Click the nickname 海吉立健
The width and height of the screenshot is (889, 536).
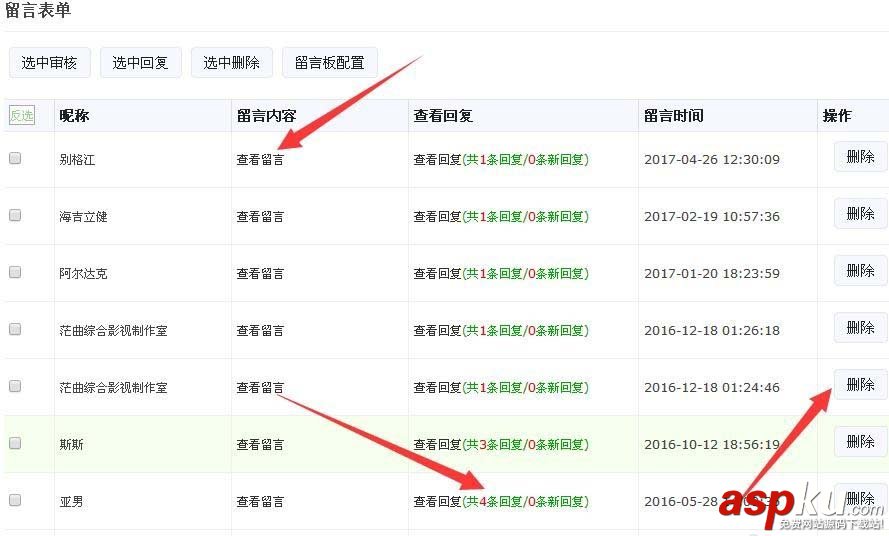83,217
